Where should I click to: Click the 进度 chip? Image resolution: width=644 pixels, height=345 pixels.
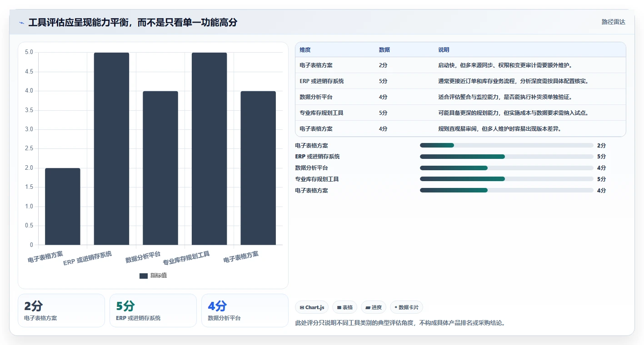coord(374,307)
